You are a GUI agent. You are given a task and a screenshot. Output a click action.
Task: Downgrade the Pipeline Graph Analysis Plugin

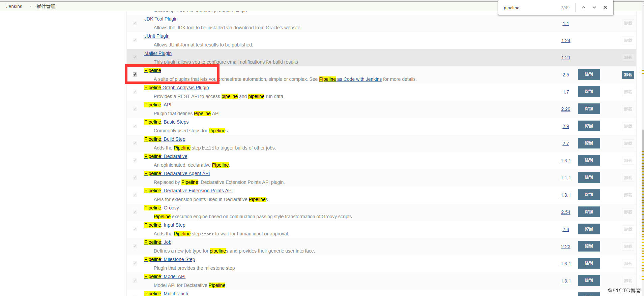tap(589, 92)
